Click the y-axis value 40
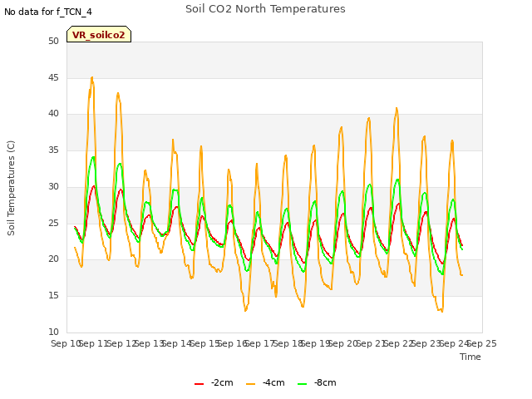The width and height of the screenshot is (532, 399). 53,114
